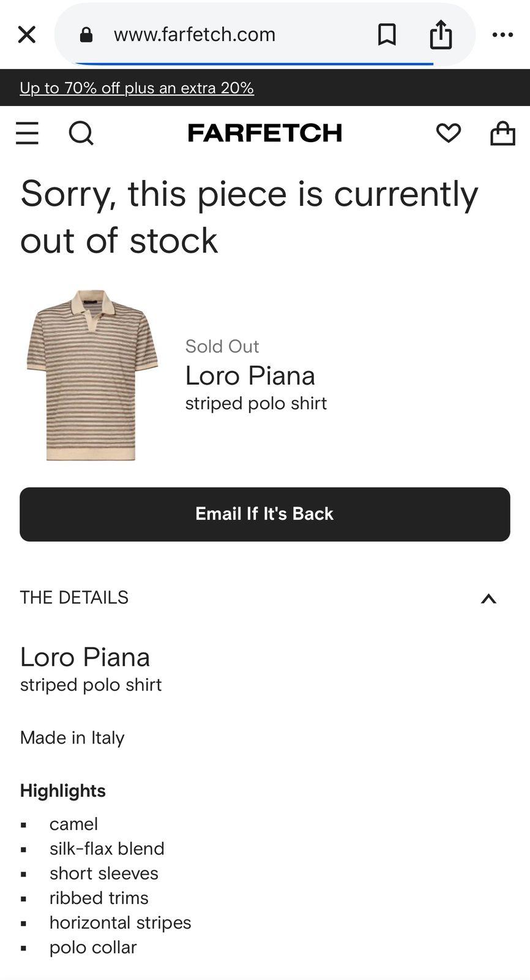The height and width of the screenshot is (980, 530).
Task: Open the 70% off promo link
Action: pyautogui.click(x=136, y=88)
